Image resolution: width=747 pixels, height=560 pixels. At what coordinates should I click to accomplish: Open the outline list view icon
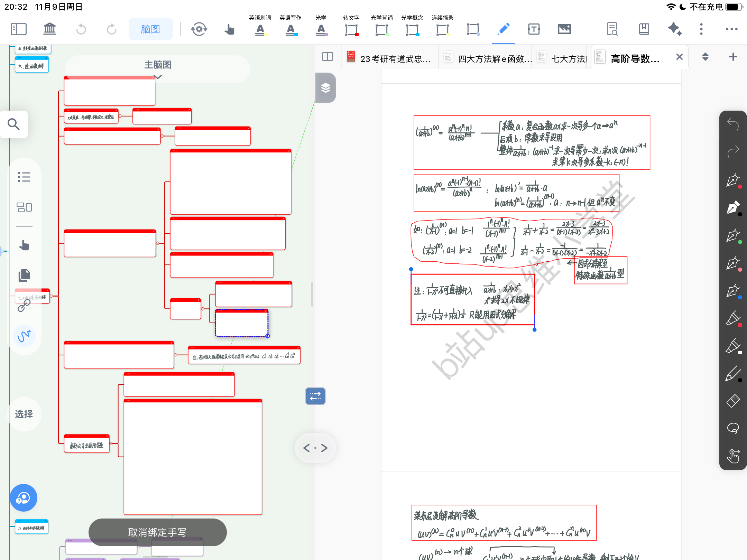[x=24, y=177]
